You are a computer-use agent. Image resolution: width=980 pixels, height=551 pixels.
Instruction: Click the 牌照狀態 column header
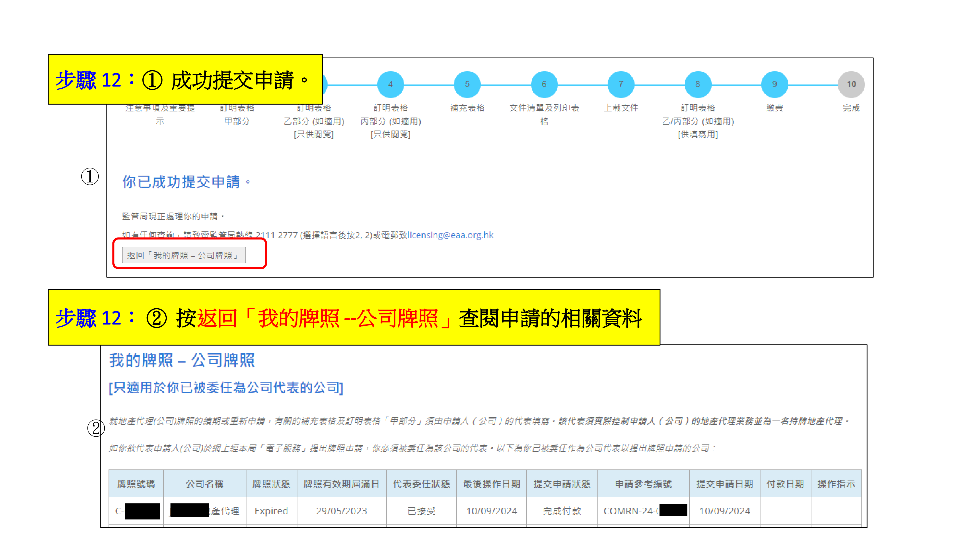tap(271, 484)
